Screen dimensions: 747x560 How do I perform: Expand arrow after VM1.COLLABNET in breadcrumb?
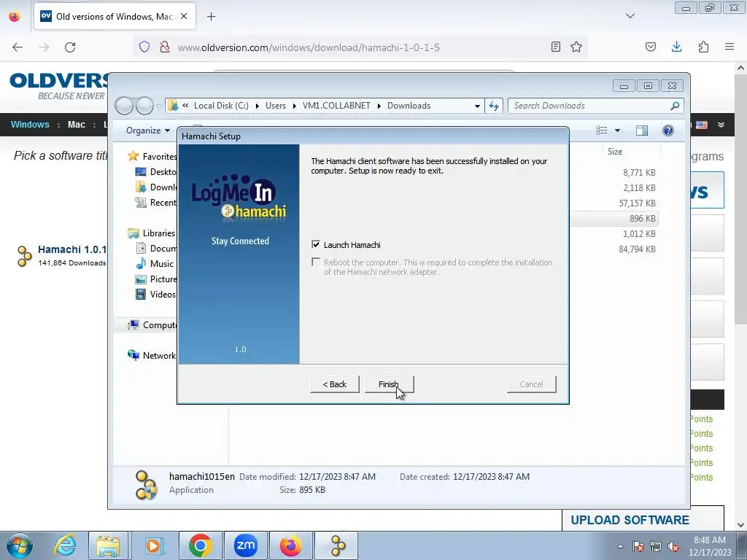pyautogui.click(x=379, y=106)
